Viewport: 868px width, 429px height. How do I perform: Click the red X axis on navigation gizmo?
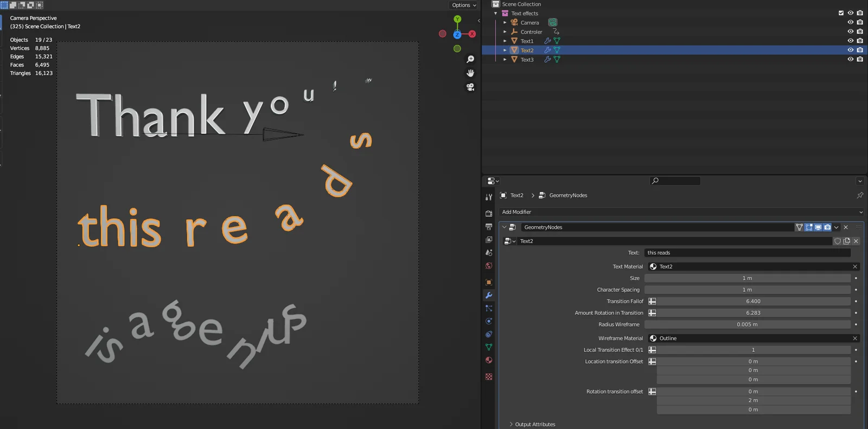[472, 34]
